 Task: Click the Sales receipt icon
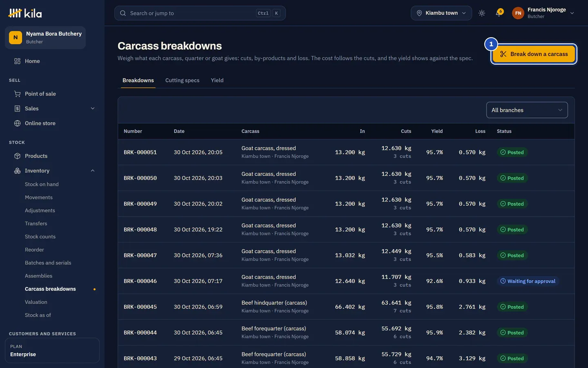[17, 108]
